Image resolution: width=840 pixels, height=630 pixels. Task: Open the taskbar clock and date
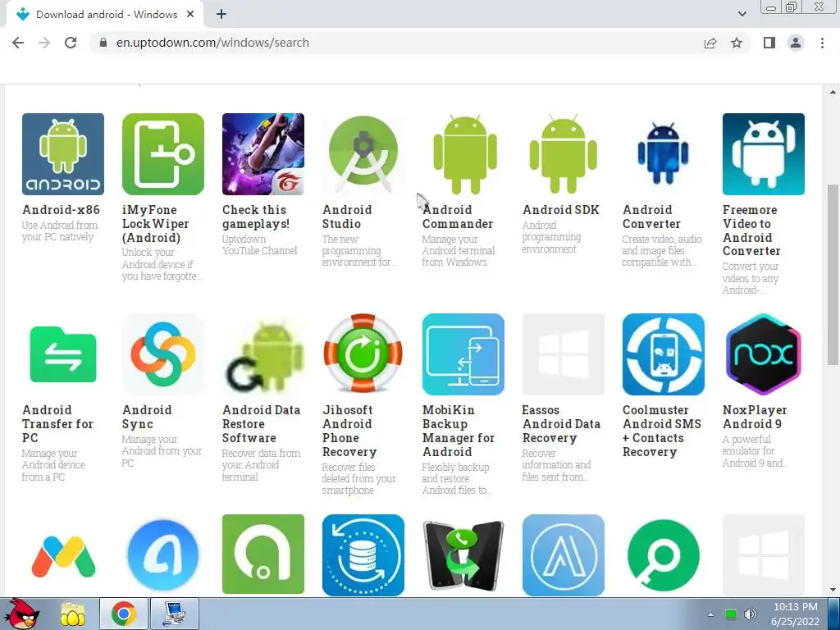pyautogui.click(x=795, y=614)
